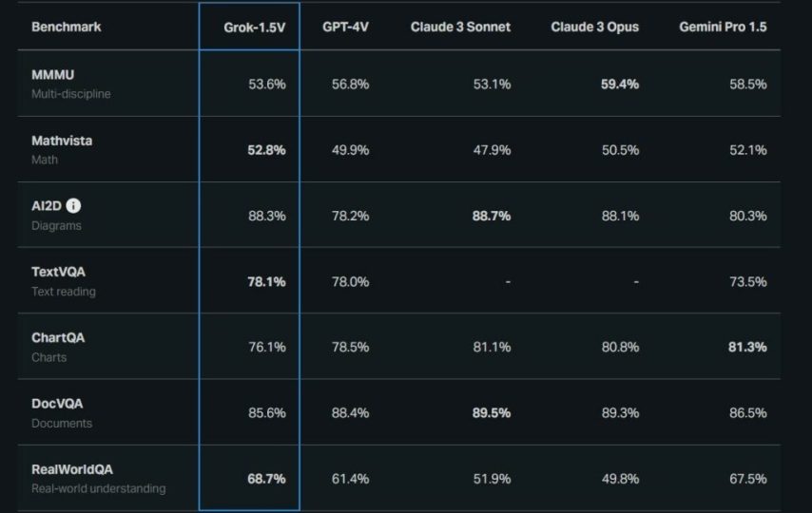
Task: Open the DocVQA benchmark row
Action: click(57, 404)
